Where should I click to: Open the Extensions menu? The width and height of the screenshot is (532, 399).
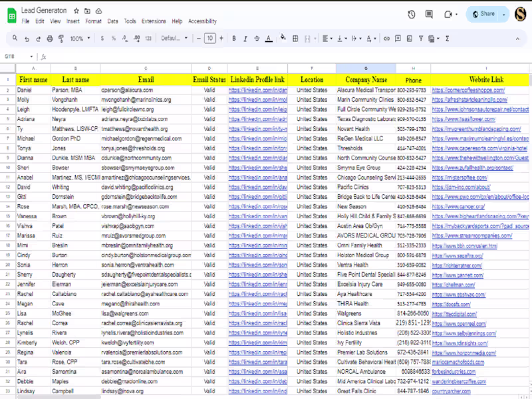tap(154, 21)
